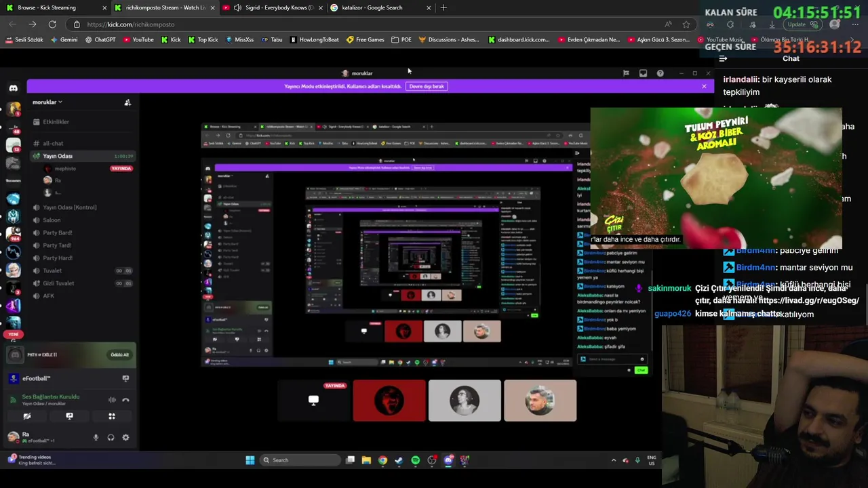The width and height of the screenshot is (868, 488).
Task: Join the Gizli Tuvalet channel
Action: (x=58, y=283)
